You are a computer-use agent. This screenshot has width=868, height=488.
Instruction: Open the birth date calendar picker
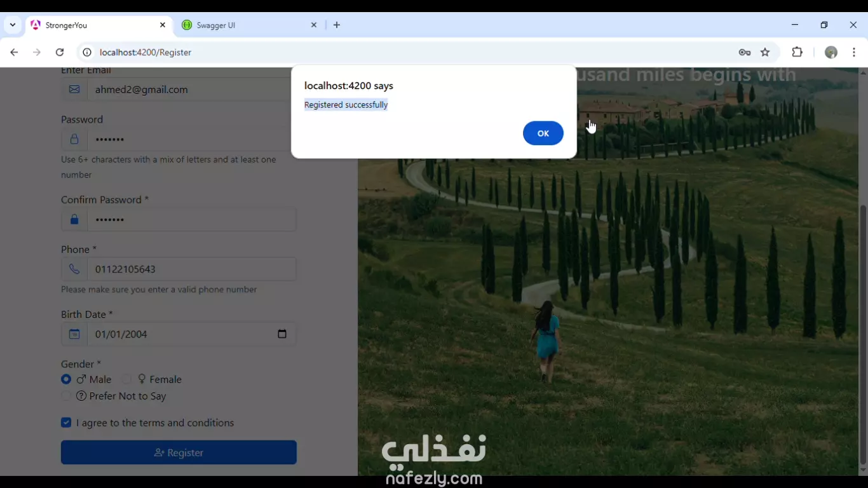[282, 334]
